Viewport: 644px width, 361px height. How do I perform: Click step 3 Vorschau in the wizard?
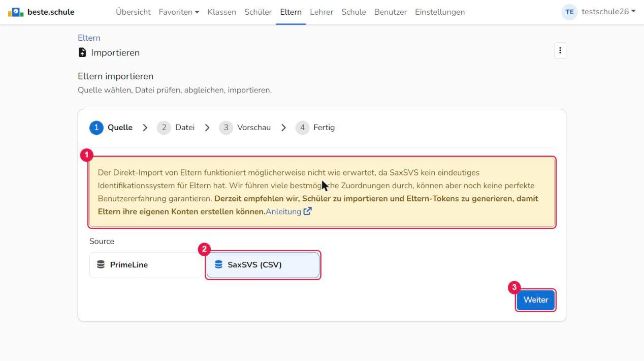(245, 128)
